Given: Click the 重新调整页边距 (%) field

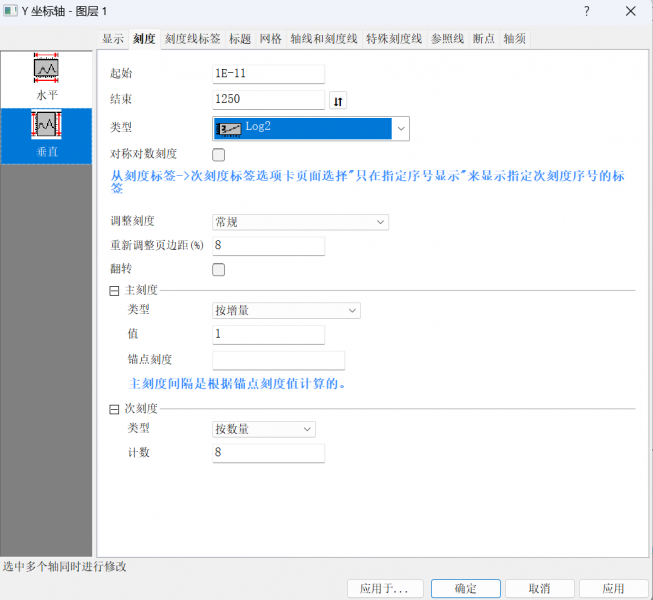Looking at the screenshot, I should (x=268, y=246).
